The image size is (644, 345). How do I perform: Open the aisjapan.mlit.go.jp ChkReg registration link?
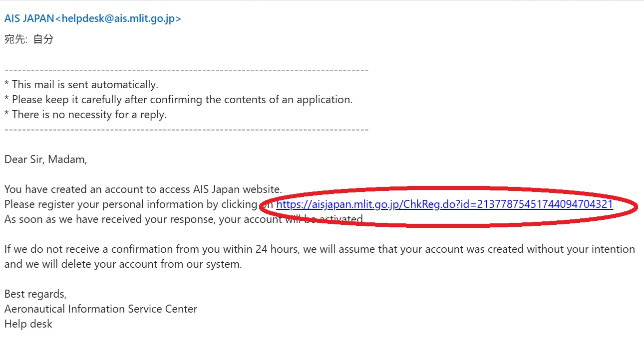[444, 204]
